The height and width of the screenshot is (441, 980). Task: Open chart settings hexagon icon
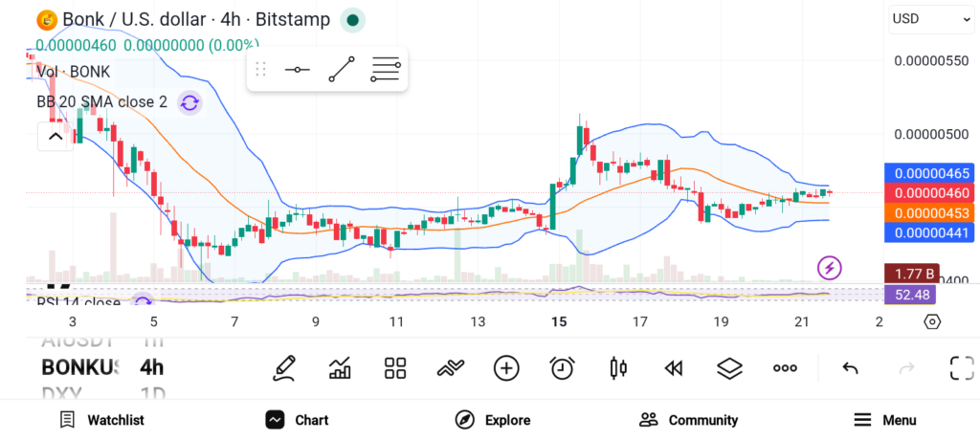pyautogui.click(x=932, y=322)
